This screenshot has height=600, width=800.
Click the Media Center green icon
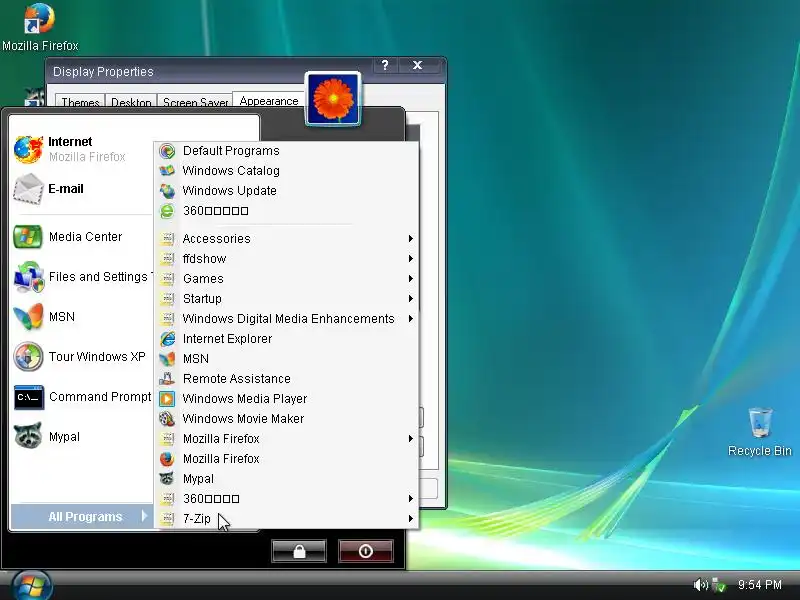[x=28, y=237]
